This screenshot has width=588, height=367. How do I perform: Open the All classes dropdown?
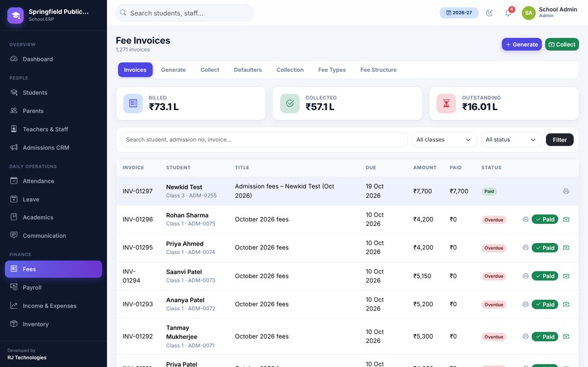coord(444,139)
